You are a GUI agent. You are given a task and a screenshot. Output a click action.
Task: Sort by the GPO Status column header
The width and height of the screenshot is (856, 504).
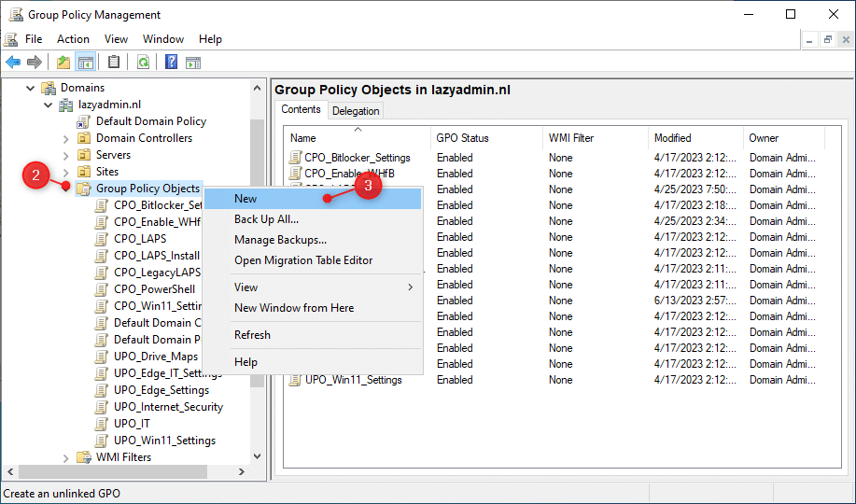pyautogui.click(x=486, y=138)
